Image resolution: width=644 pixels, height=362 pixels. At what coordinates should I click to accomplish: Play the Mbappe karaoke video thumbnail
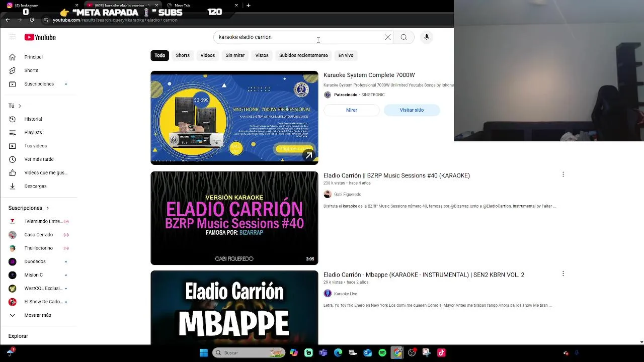[x=234, y=308]
